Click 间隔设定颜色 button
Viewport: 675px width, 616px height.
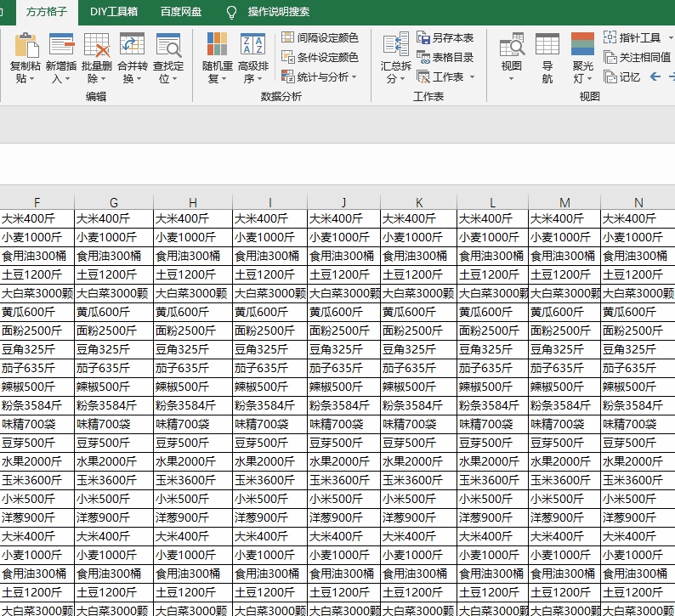tap(320, 37)
